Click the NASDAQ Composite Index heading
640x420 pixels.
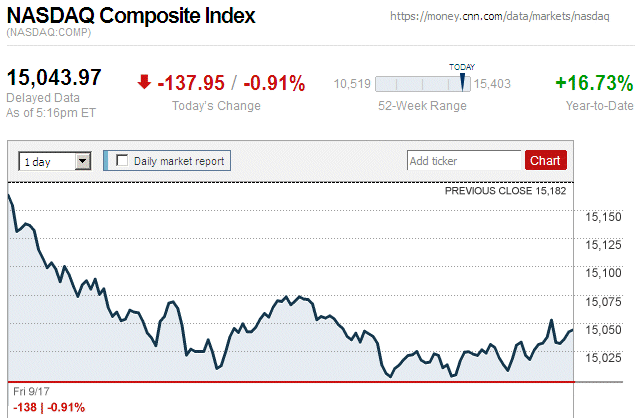(131, 17)
